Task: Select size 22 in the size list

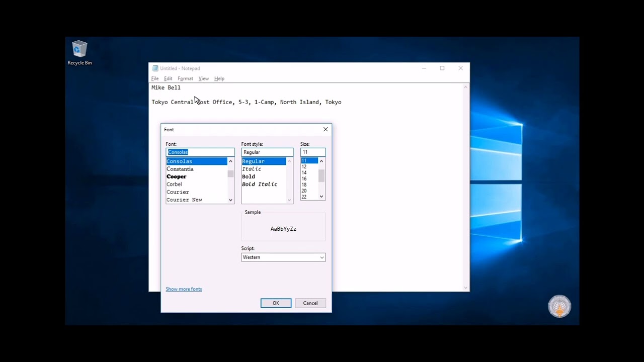Action: tap(309, 197)
